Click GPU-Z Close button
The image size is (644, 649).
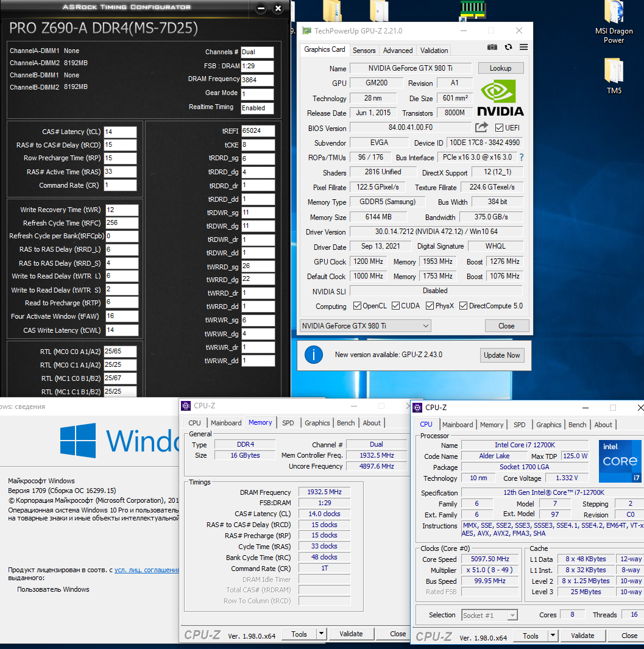pyautogui.click(x=506, y=326)
